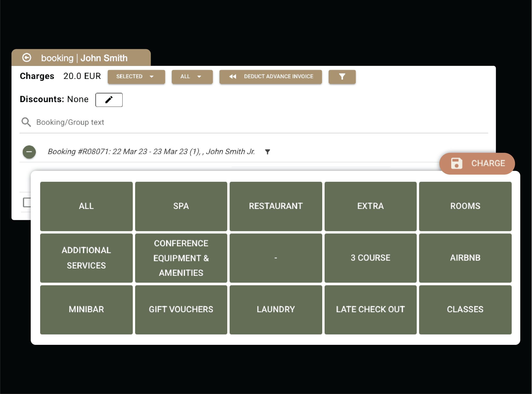Choose the MINIBAR category
The width and height of the screenshot is (532, 394).
click(86, 310)
